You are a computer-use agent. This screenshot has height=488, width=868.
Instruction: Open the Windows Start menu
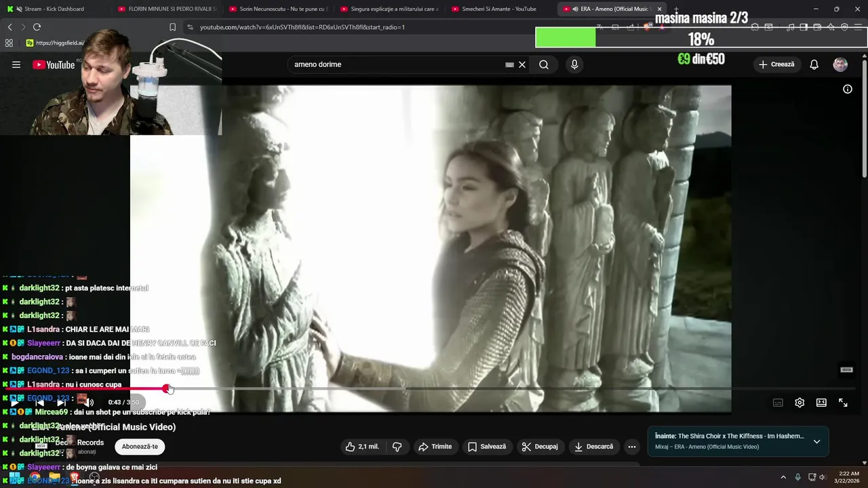pos(14,477)
